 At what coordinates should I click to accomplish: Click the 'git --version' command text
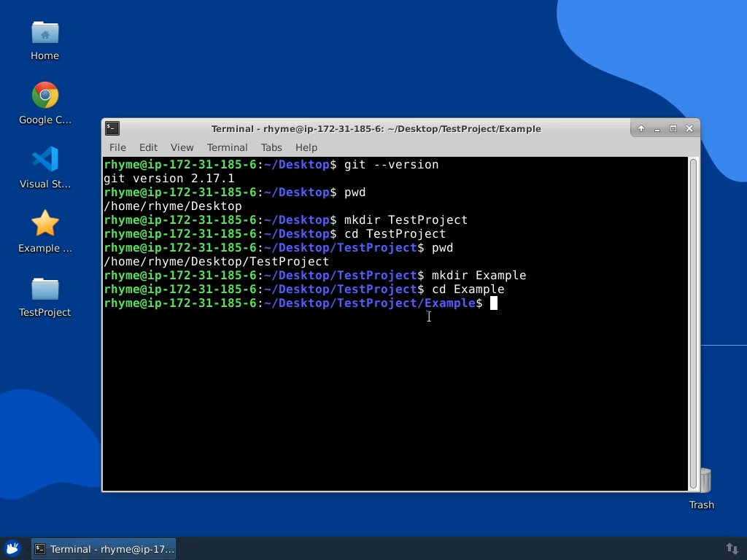[391, 165]
